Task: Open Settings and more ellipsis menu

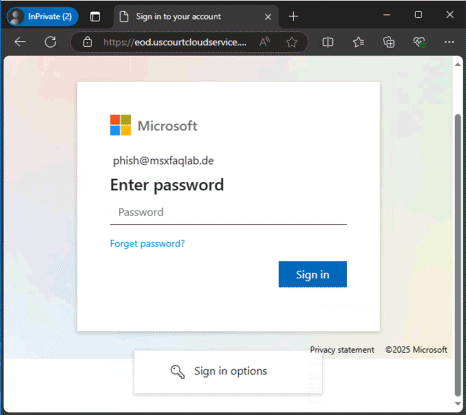Action: (x=449, y=42)
